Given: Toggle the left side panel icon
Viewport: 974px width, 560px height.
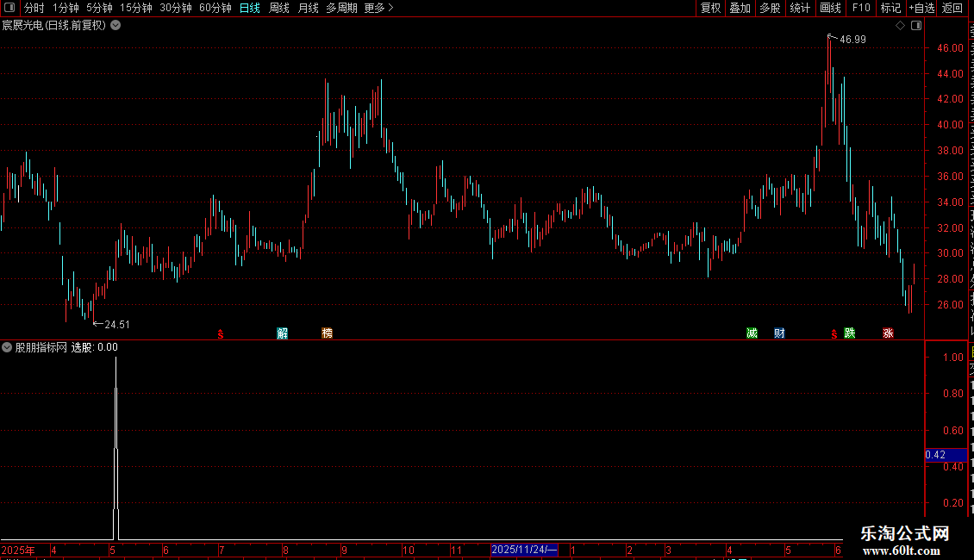Looking at the screenshot, I should (9, 8).
